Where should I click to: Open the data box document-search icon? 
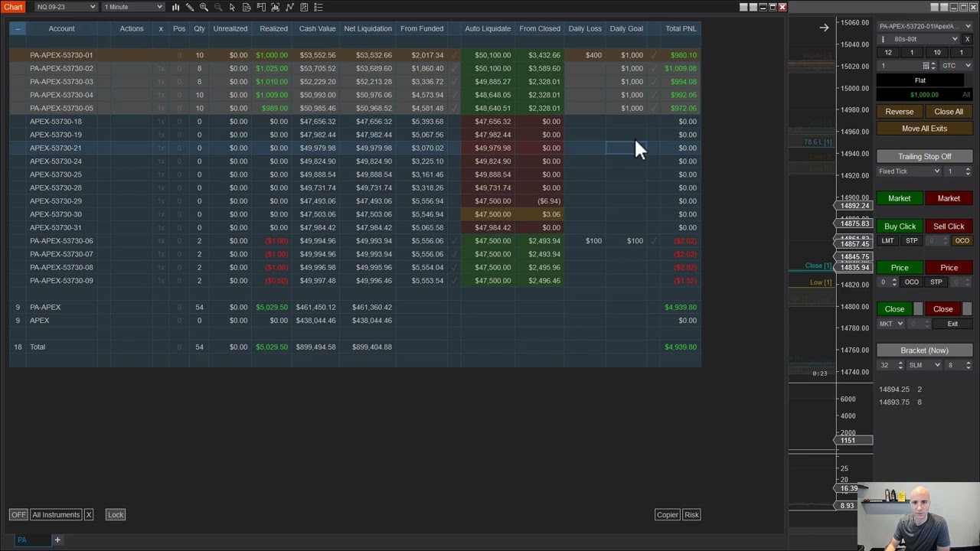(247, 7)
